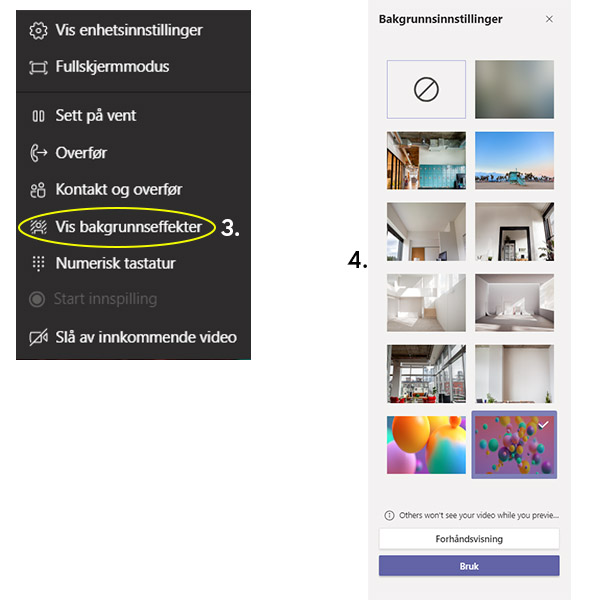Choose the blurred background tile

(x=514, y=89)
